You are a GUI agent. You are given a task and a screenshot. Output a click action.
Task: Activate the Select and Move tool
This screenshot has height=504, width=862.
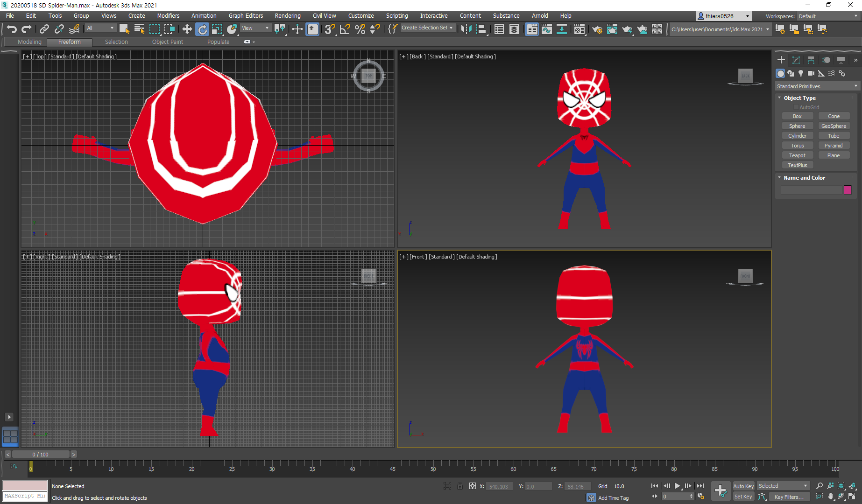point(187,29)
